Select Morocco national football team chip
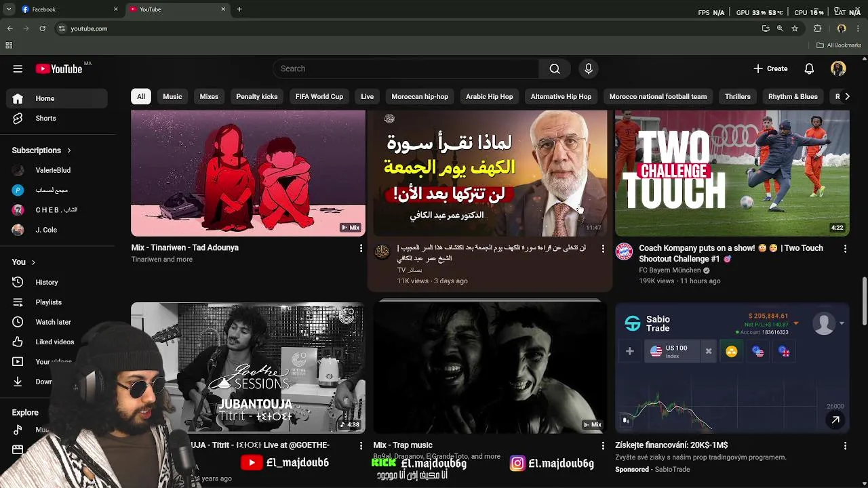Image resolution: width=868 pixels, height=488 pixels. pos(658,96)
